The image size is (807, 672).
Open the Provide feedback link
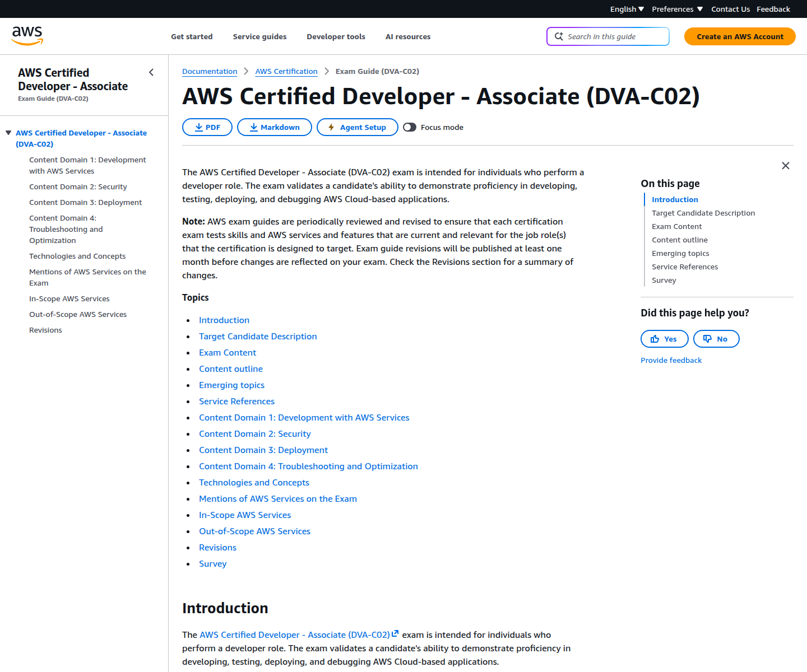tap(671, 360)
